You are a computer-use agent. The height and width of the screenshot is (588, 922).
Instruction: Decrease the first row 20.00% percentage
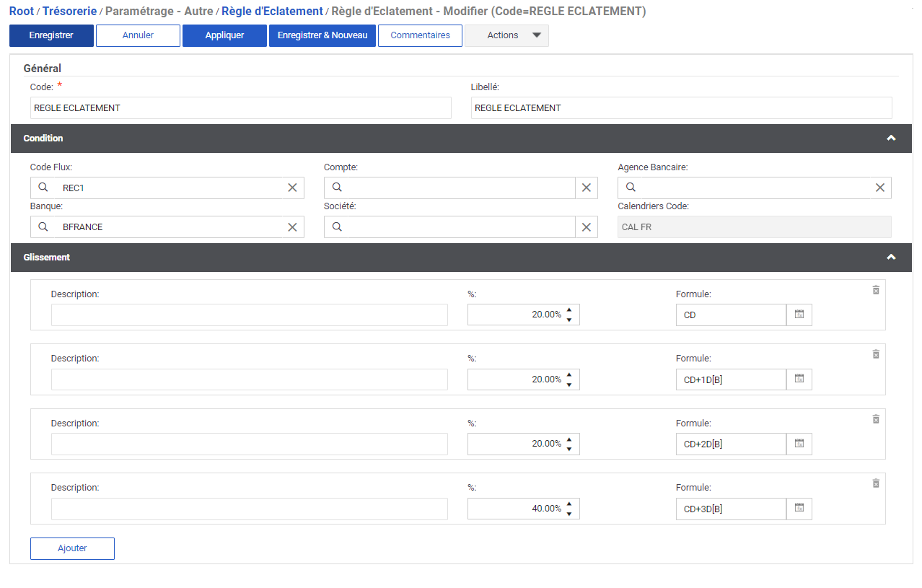[569, 320]
